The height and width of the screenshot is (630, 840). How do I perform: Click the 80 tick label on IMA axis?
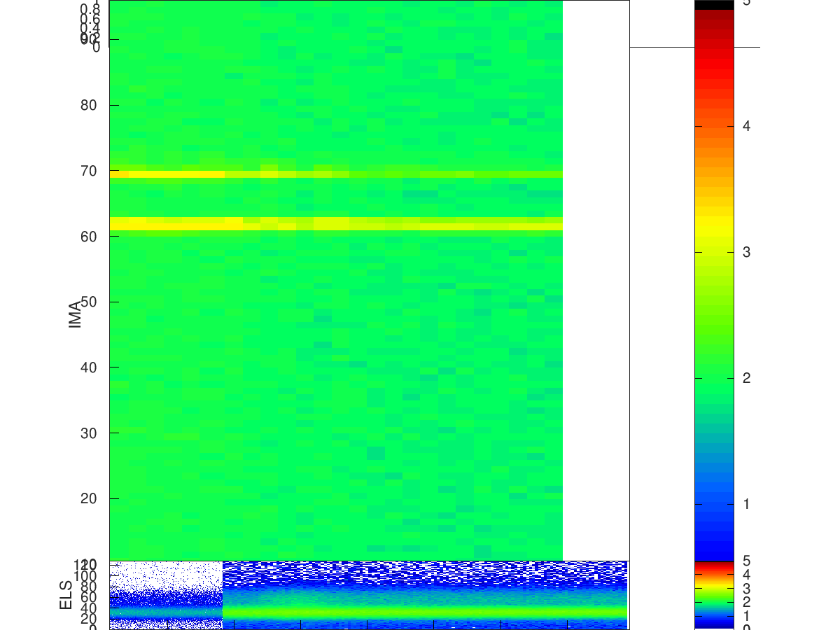click(x=89, y=105)
